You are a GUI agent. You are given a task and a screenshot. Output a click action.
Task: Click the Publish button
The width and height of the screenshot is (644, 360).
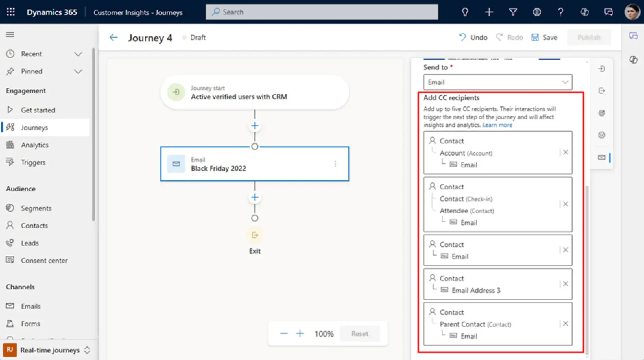point(589,37)
